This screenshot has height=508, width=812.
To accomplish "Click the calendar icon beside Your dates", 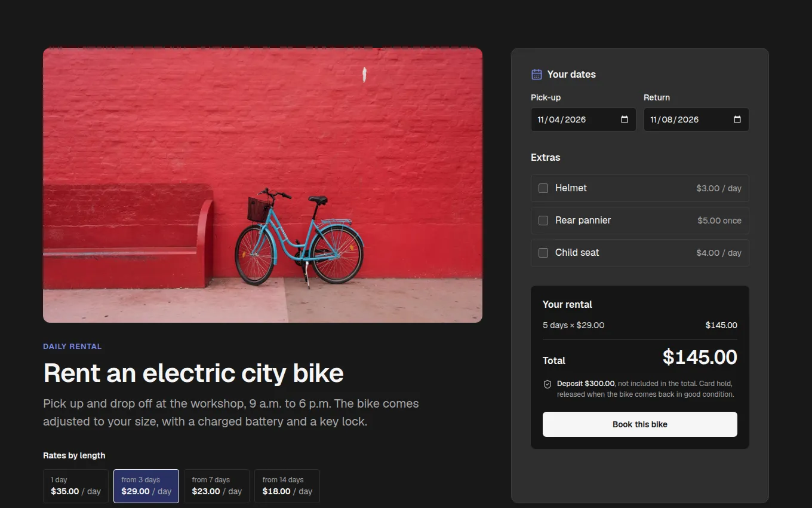I will point(537,75).
